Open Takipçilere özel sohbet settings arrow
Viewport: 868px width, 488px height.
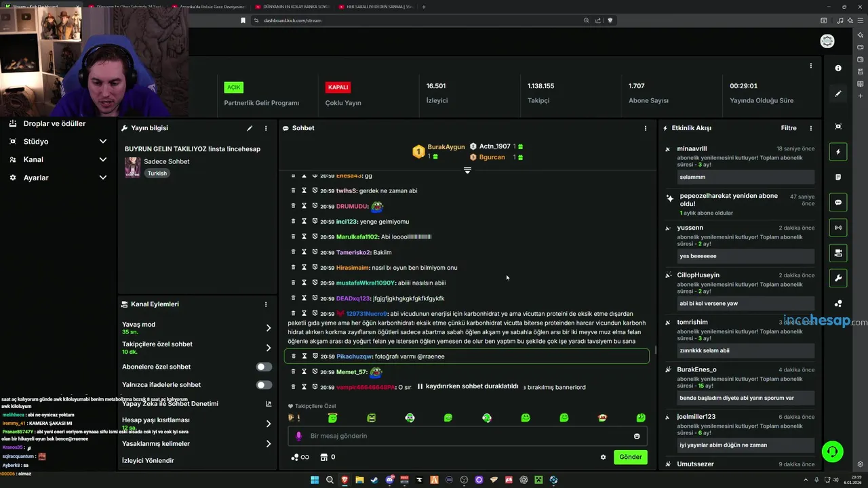[x=268, y=348]
